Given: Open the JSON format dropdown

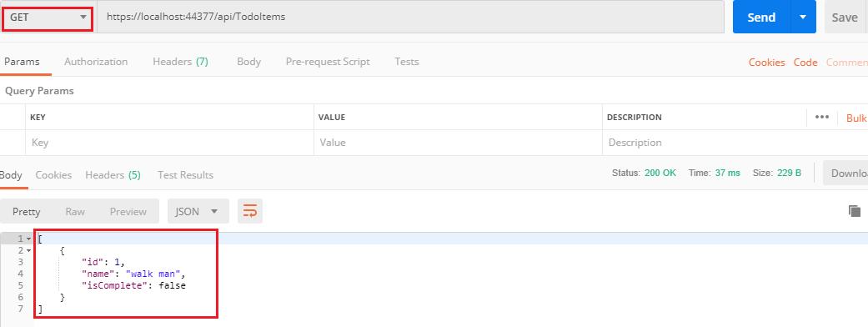Looking at the screenshot, I should [198, 211].
